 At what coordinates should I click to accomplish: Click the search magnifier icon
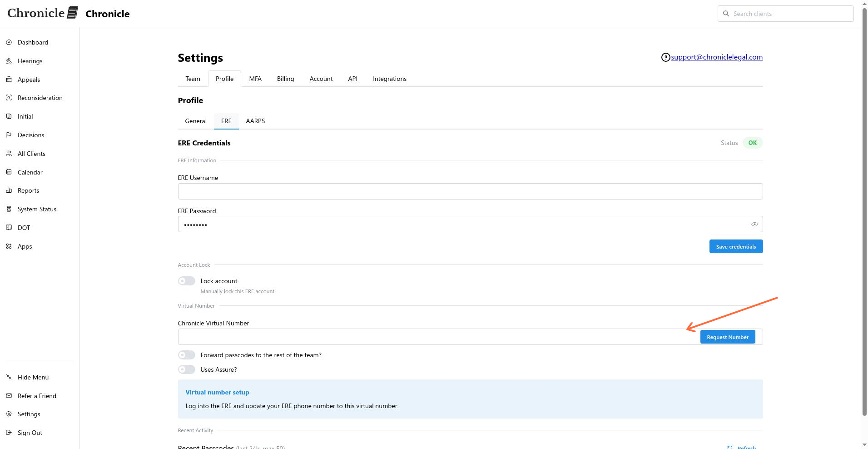tap(726, 14)
